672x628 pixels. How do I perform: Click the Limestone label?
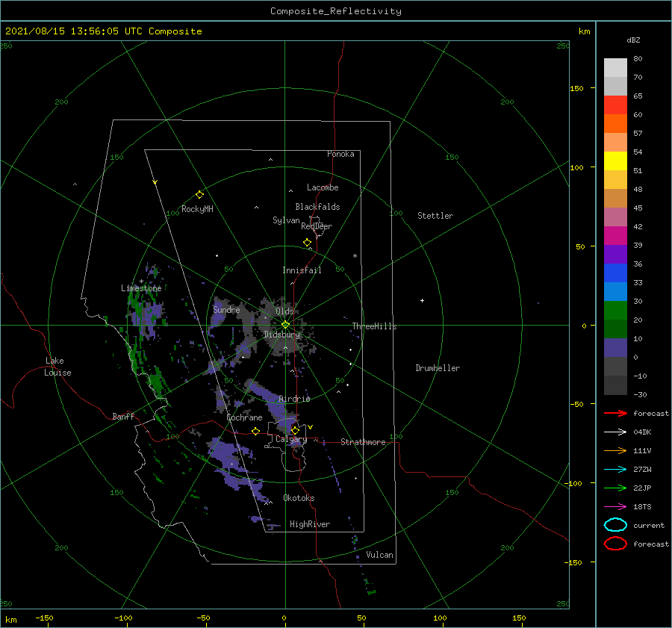(141, 288)
